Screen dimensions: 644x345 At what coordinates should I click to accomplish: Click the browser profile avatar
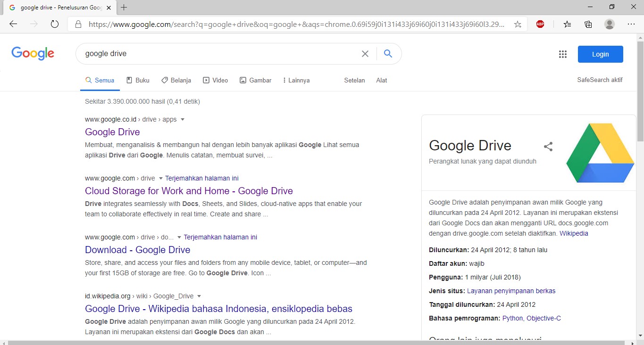click(x=609, y=24)
